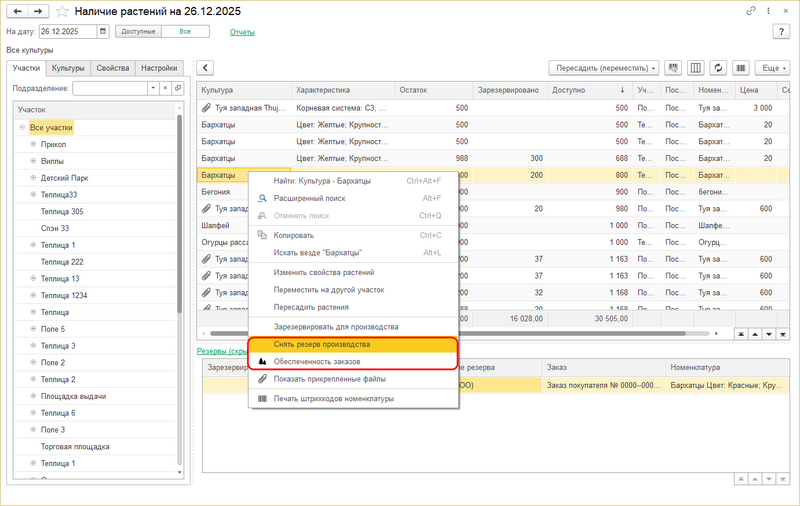Add this page to favorites with the star

(x=63, y=11)
